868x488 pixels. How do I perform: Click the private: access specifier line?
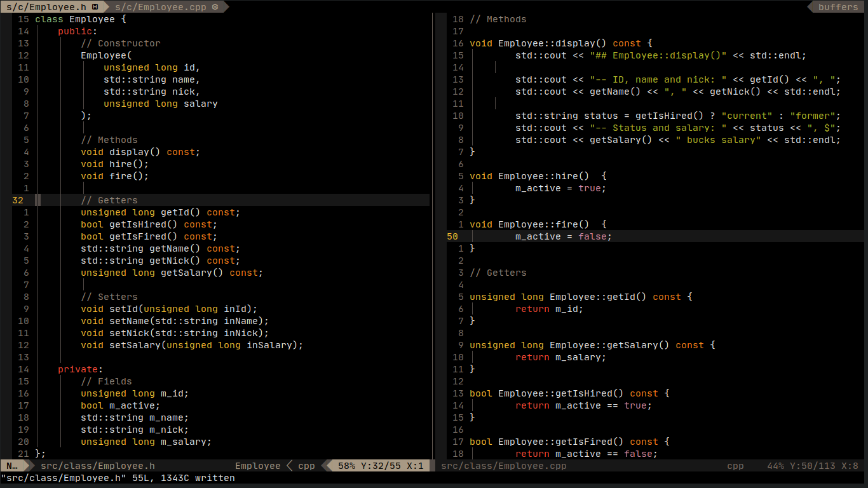coord(81,369)
